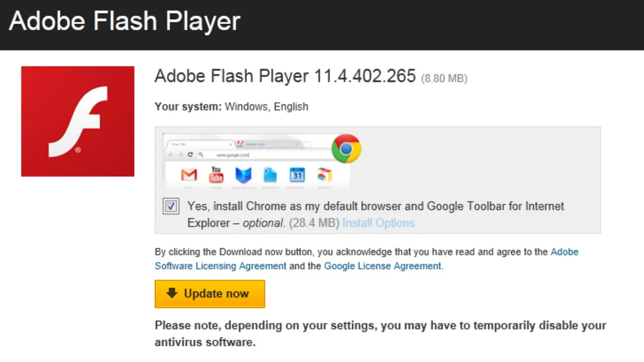The height and width of the screenshot is (362, 644).
Task: Click the Adobe Flash Player 11.4.402.265 heading
Action: [x=285, y=76]
